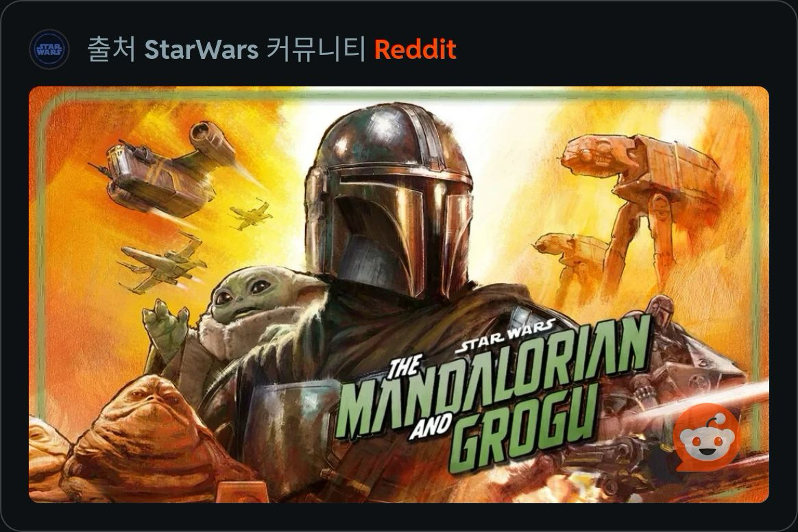Image resolution: width=798 pixels, height=532 pixels.
Task: Click the smaller X-wing fighter
Action: click(x=250, y=215)
